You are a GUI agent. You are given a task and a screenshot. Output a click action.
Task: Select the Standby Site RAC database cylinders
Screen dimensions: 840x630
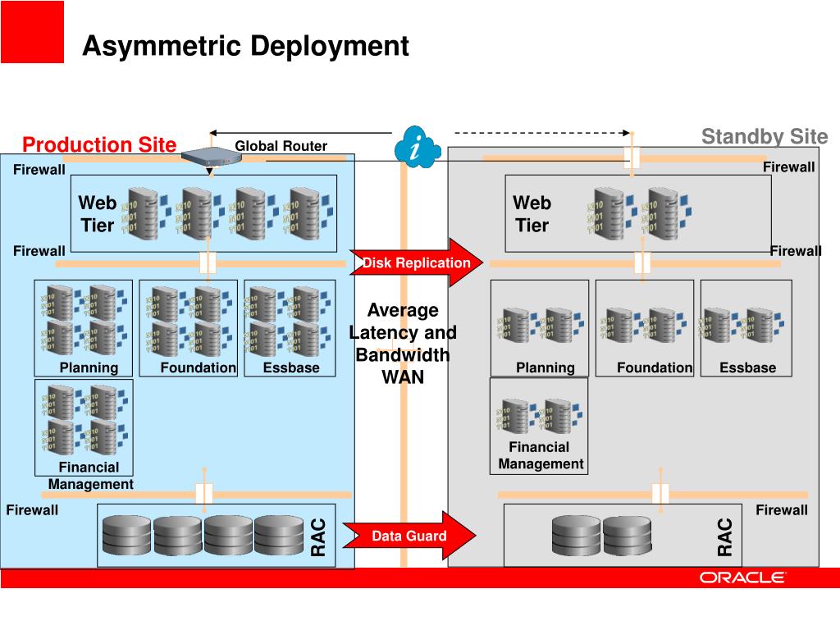tap(601, 535)
